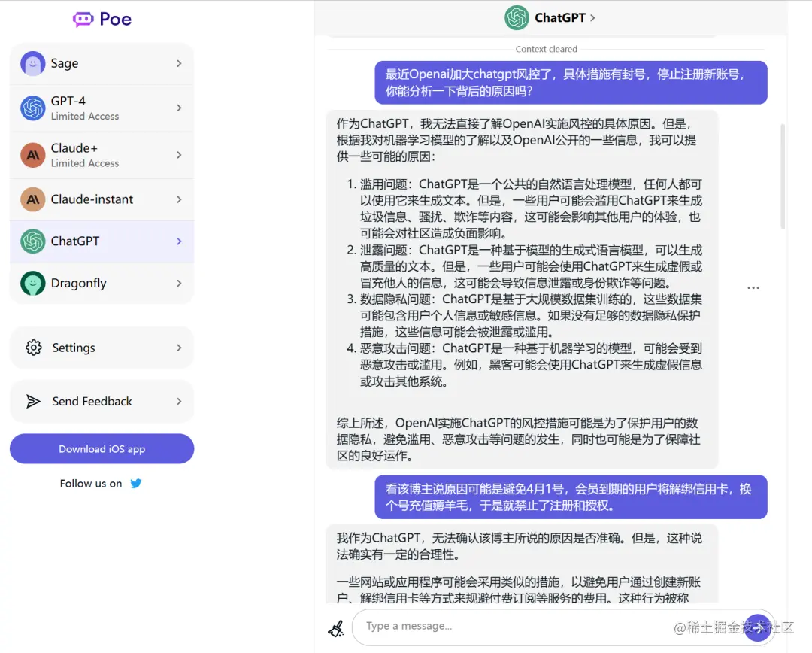Screen dimensions: 812x653
Task: Open the Claude+ bot avatar
Action: (x=32, y=154)
